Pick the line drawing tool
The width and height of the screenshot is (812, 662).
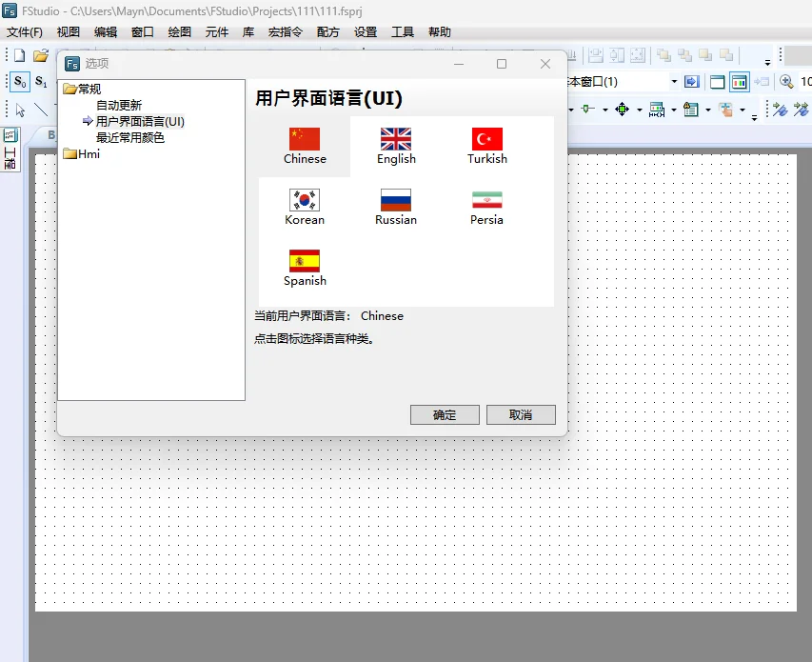pyautogui.click(x=41, y=110)
